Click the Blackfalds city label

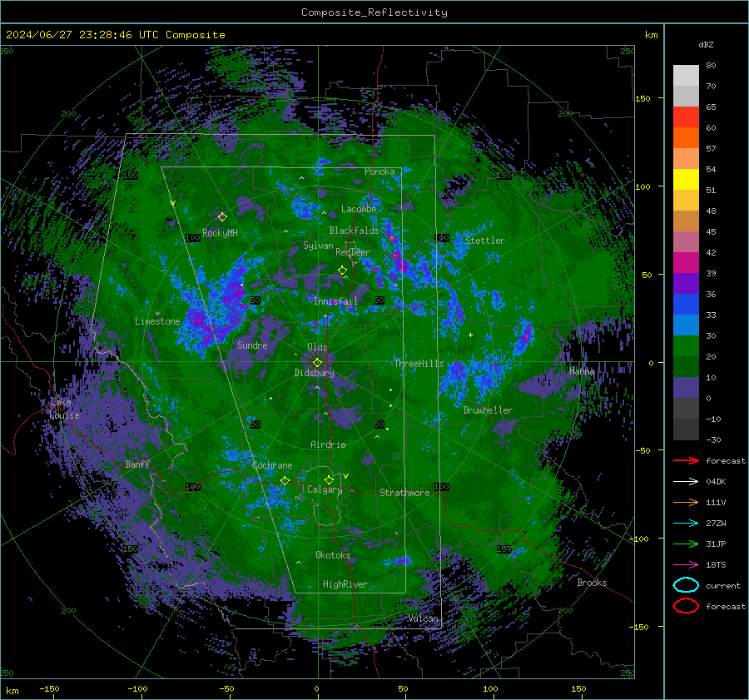(354, 231)
